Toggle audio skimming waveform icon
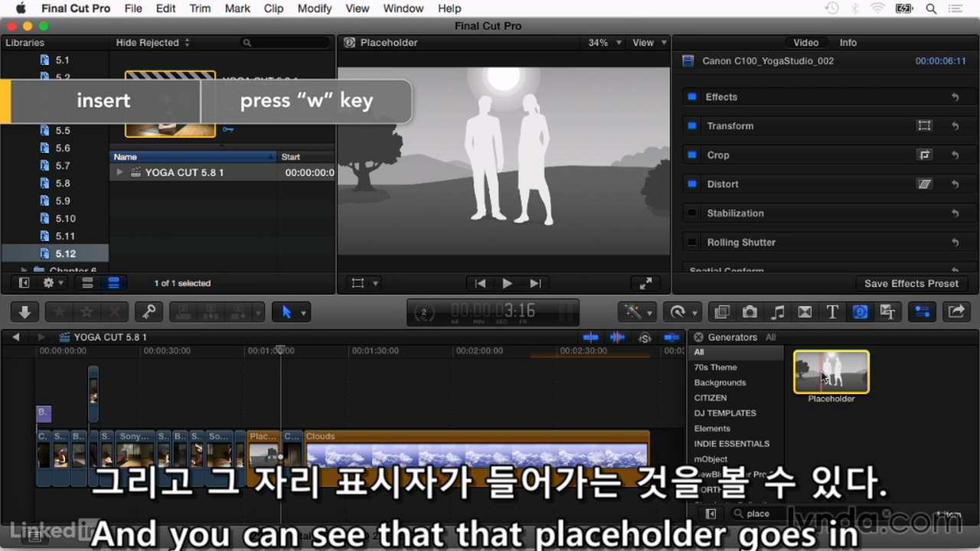 617,337
